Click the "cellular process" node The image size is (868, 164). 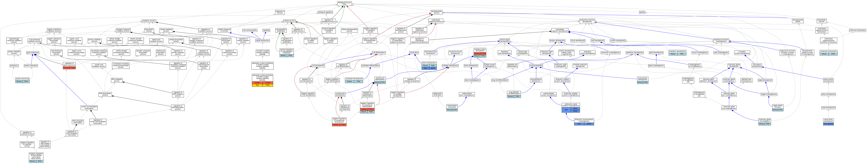289,21
